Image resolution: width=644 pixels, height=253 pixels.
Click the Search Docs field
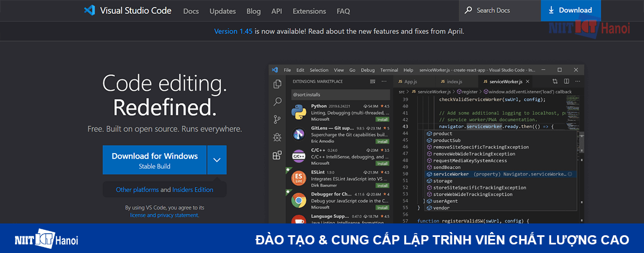point(500,10)
